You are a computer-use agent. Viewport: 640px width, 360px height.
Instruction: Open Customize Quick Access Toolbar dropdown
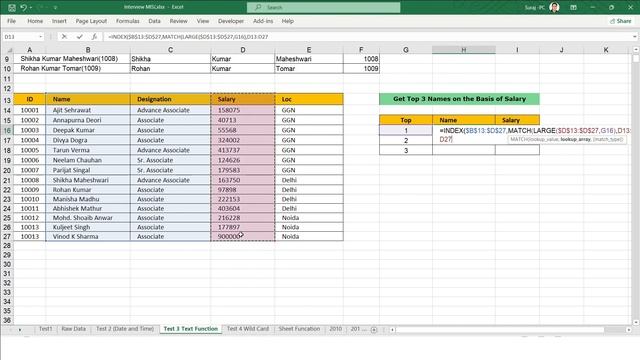(x=56, y=7)
